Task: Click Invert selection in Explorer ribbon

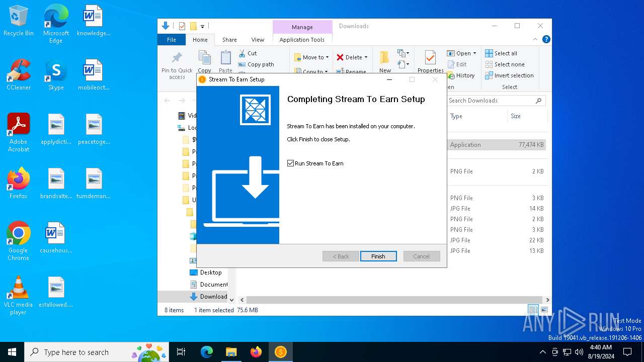Action: click(509, 75)
